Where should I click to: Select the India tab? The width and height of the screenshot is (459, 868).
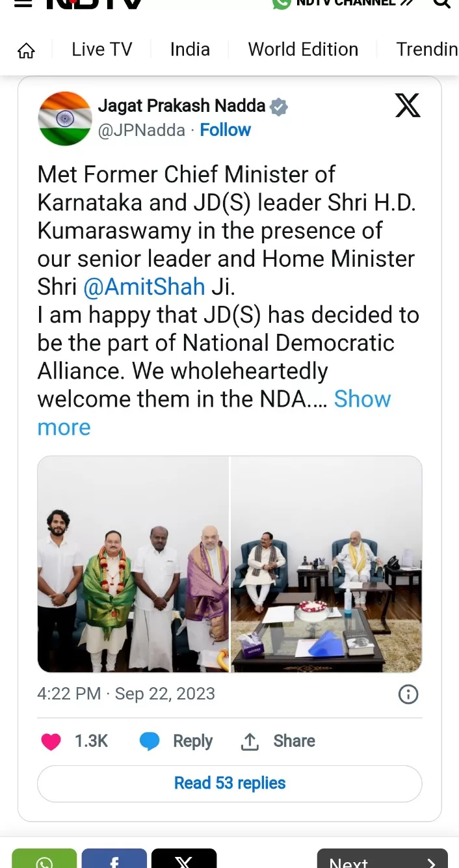(x=190, y=49)
